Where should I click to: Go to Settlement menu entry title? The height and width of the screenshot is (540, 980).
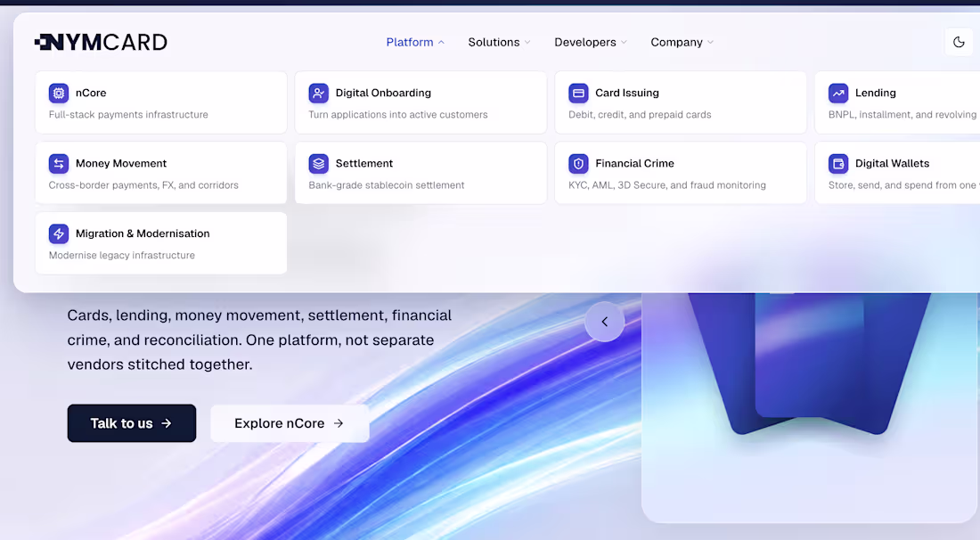[x=364, y=163]
